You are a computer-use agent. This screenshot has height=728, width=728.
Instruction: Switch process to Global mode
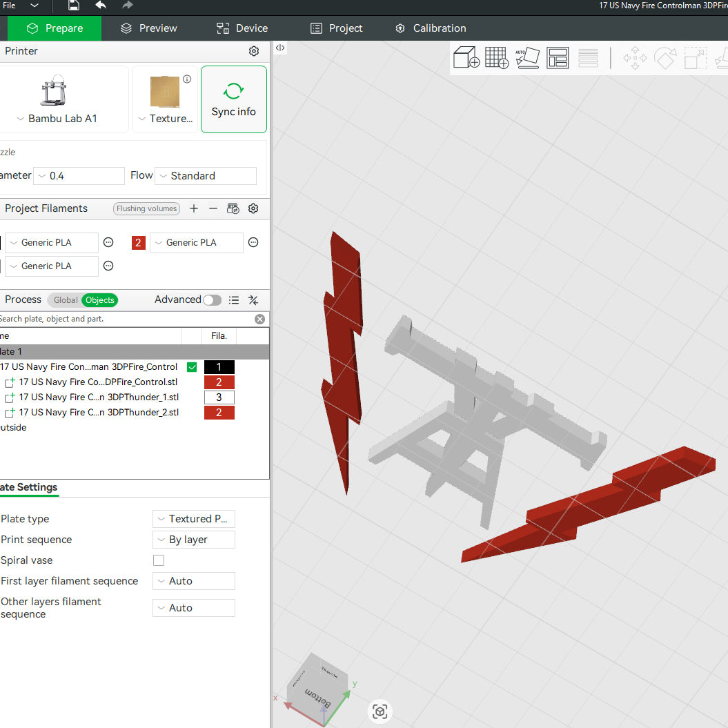pyautogui.click(x=65, y=300)
